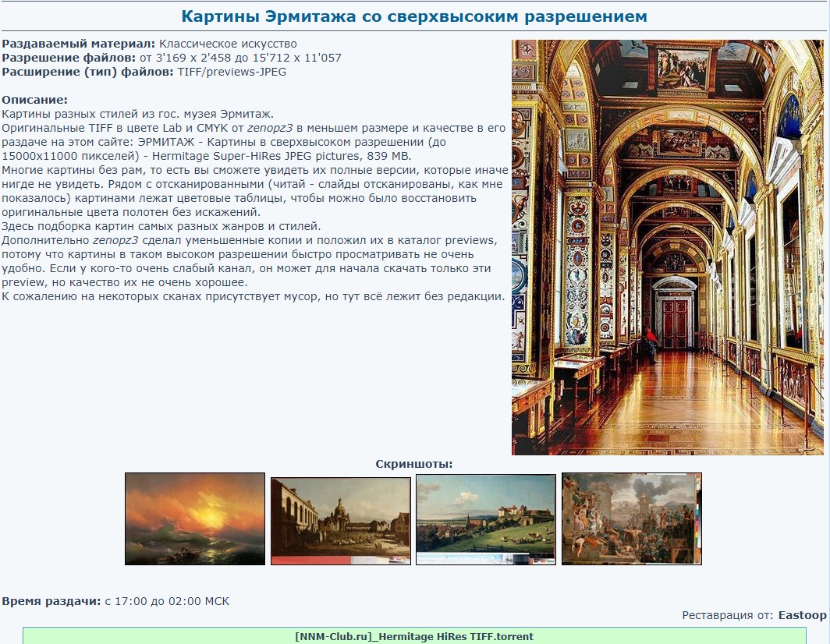Open the Eastoop user profile name

pos(802,615)
